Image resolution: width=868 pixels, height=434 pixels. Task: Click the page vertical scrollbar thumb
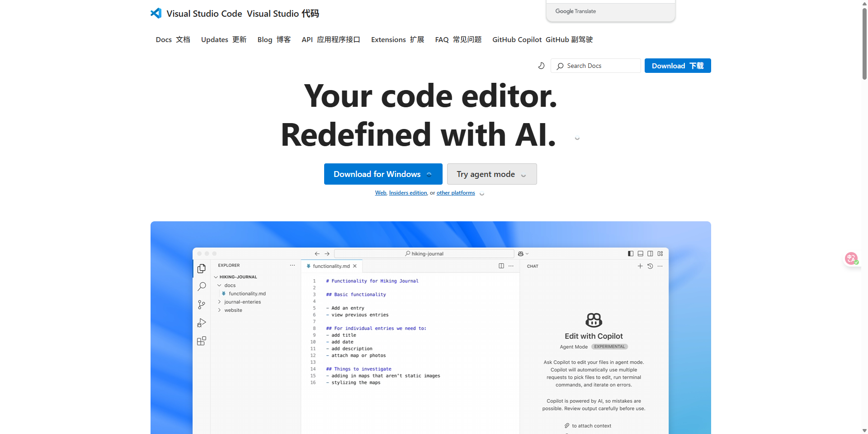864,44
